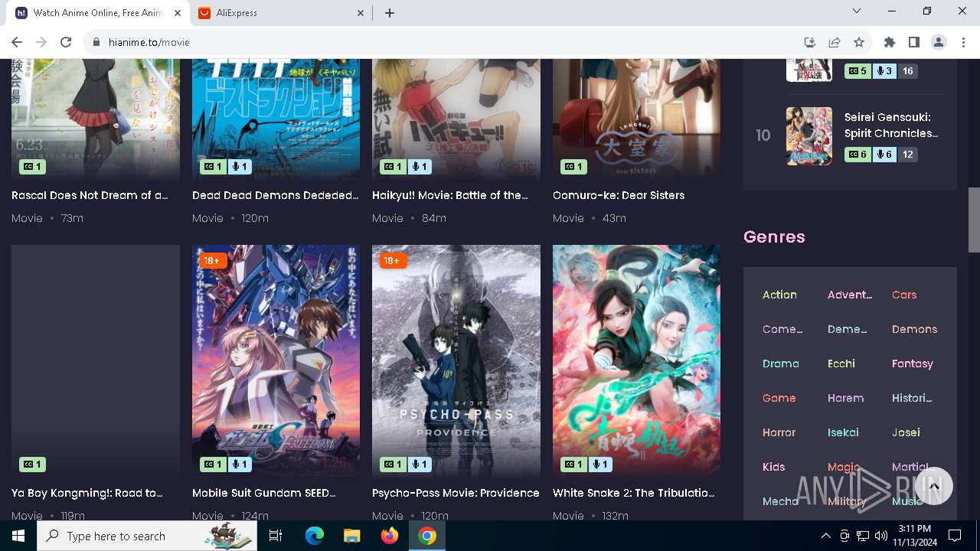Select the Fantasy genre
This screenshot has height=551, width=980.
(x=913, y=364)
